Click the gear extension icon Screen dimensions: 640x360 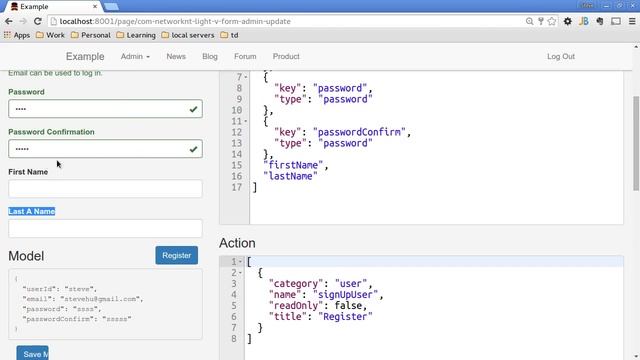click(x=568, y=21)
